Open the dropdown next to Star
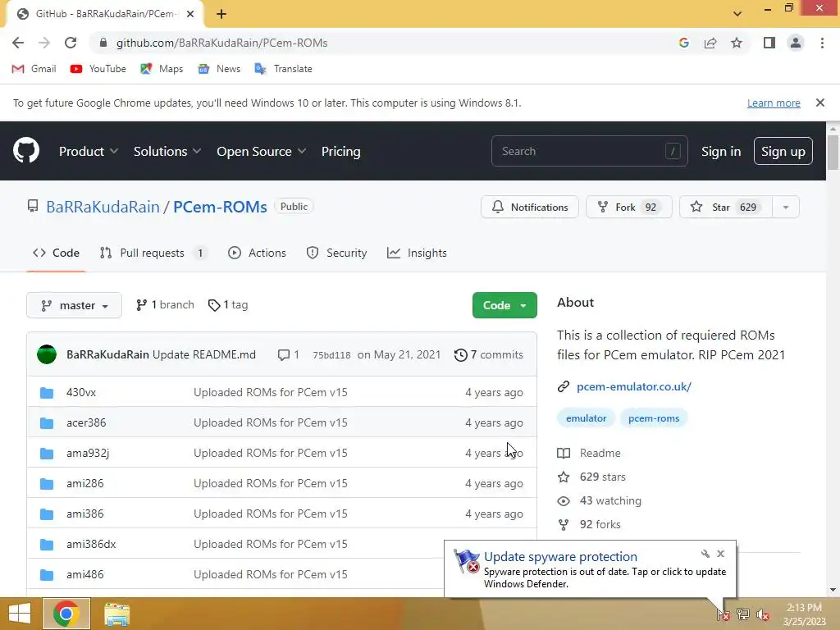This screenshot has height=630, width=840. (x=786, y=208)
